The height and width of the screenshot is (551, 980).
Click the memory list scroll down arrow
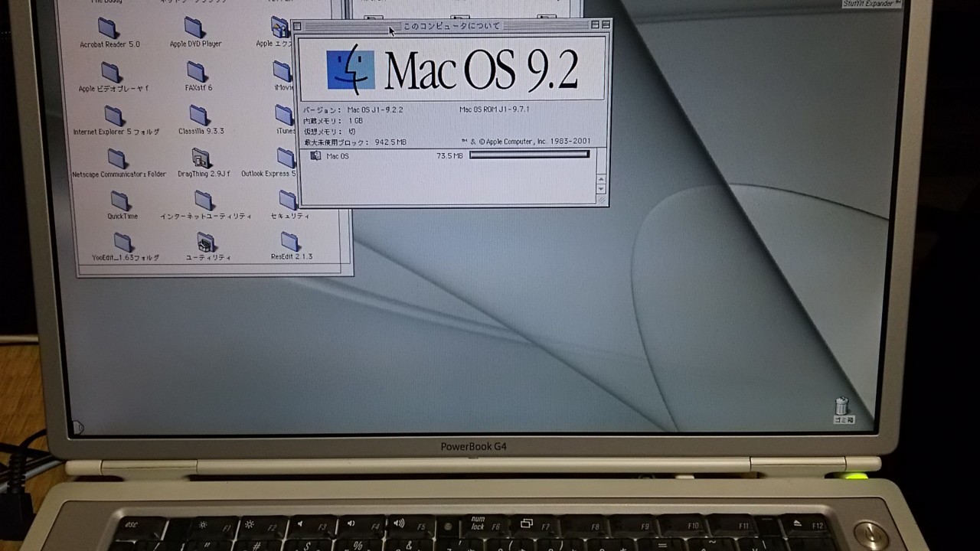click(x=601, y=188)
